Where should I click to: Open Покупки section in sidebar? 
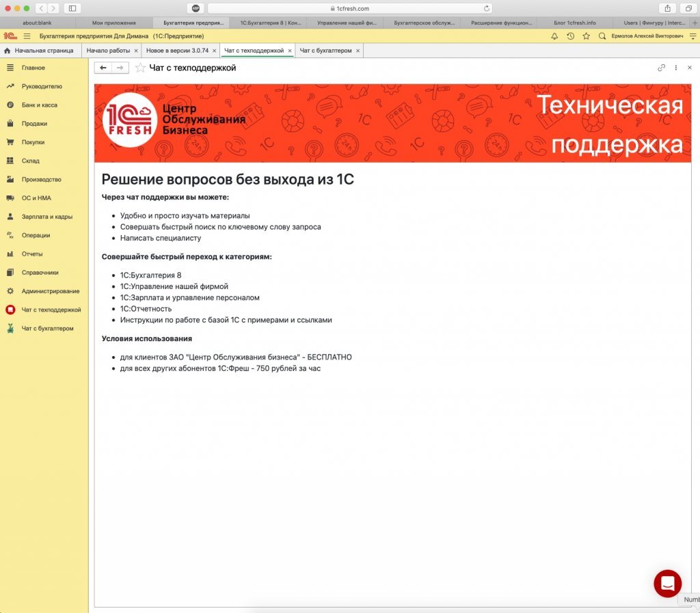click(33, 142)
